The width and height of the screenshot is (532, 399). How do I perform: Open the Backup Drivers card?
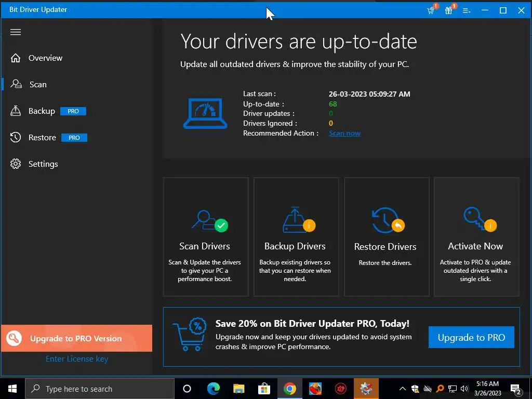coord(296,237)
